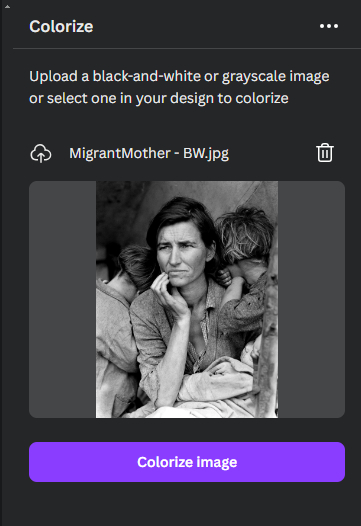Click the Colorize panel title
Viewport: 361px width, 526px height.
coord(61,27)
